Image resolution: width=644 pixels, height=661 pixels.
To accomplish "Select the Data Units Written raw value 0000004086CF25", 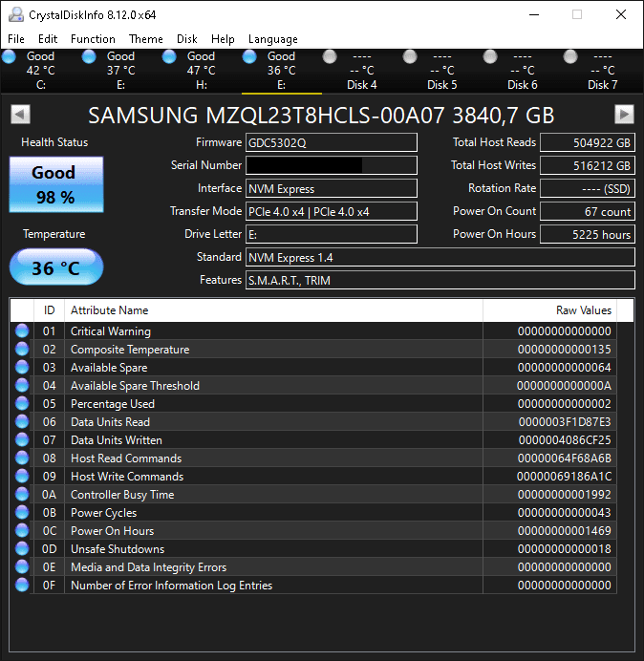I will pyautogui.click(x=565, y=440).
